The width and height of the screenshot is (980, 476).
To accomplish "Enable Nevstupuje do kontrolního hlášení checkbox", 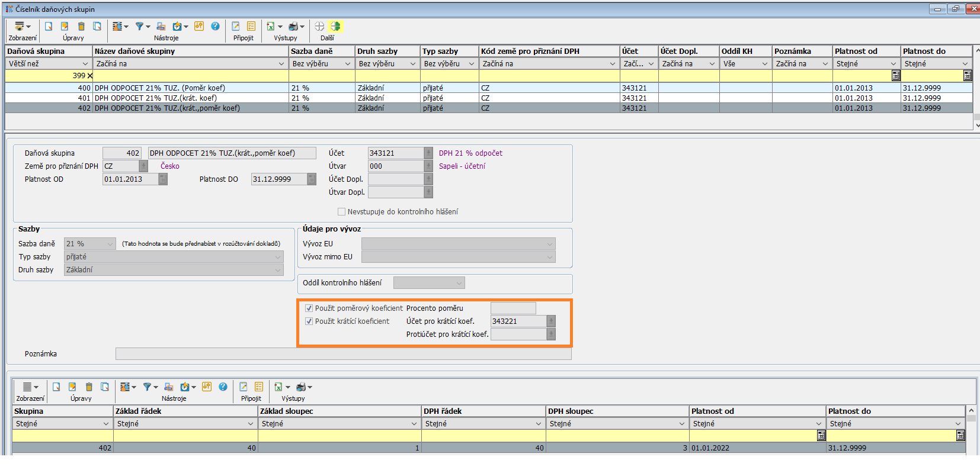I will coord(341,212).
